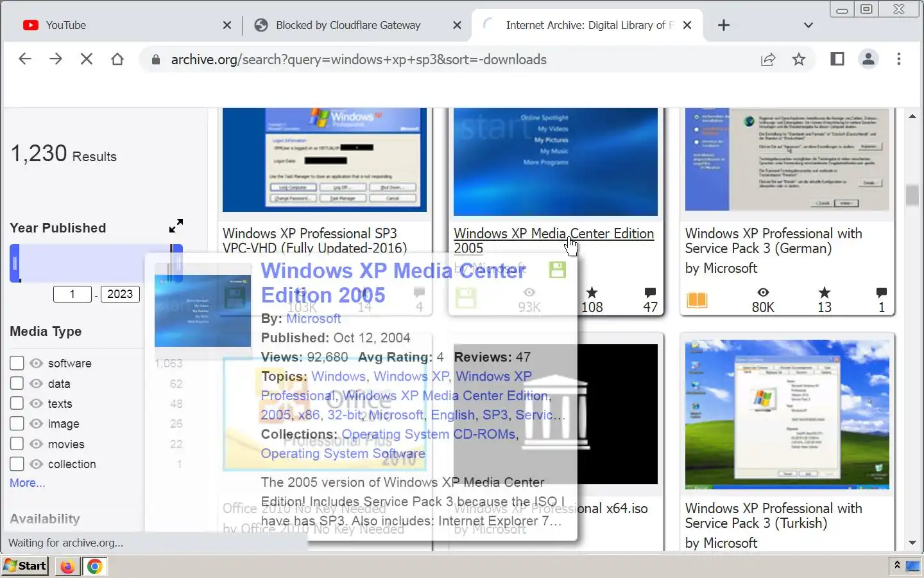
Task: Check the collection media type box
Action: pyautogui.click(x=17, y=464)
